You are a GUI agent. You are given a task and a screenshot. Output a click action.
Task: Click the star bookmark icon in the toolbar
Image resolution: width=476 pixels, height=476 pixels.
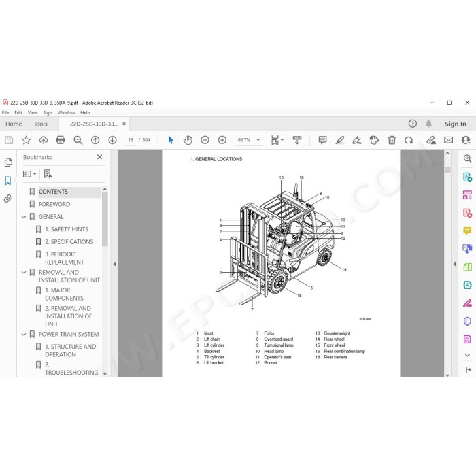(x=26, y=140)
